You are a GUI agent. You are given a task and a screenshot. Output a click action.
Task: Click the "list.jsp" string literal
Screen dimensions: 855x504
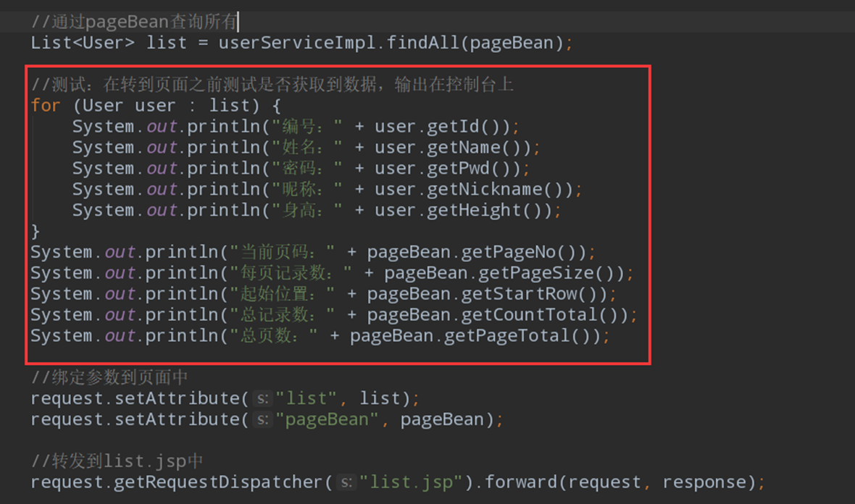[412, 482]
